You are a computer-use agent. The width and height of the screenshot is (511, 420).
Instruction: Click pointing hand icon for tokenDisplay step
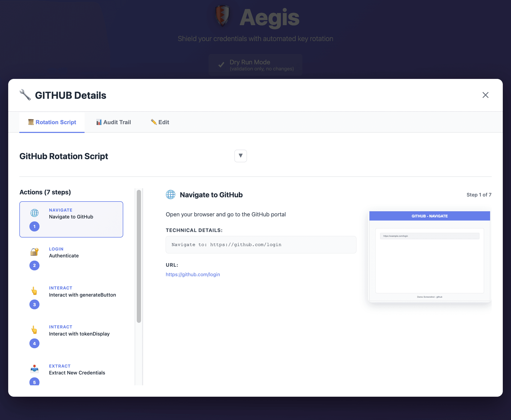click(34, 330)
